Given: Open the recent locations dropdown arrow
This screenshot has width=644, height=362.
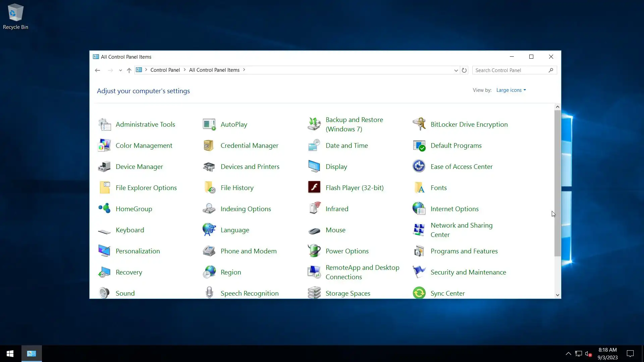Looking at the screenshot, I should click(120, 70).
